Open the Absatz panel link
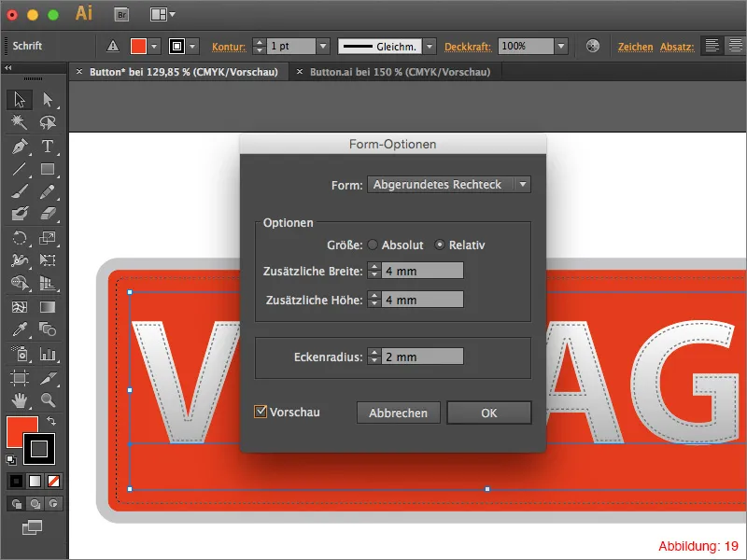This screenshot has height=560, width=747. pyautogui.click(x=676, y=47)
